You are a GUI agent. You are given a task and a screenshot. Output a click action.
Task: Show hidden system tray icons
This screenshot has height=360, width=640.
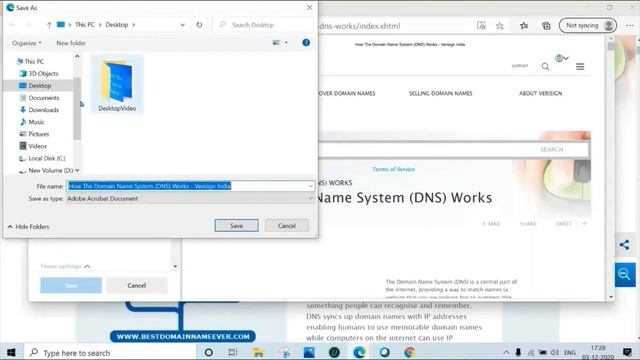click(x=506, y=352)
